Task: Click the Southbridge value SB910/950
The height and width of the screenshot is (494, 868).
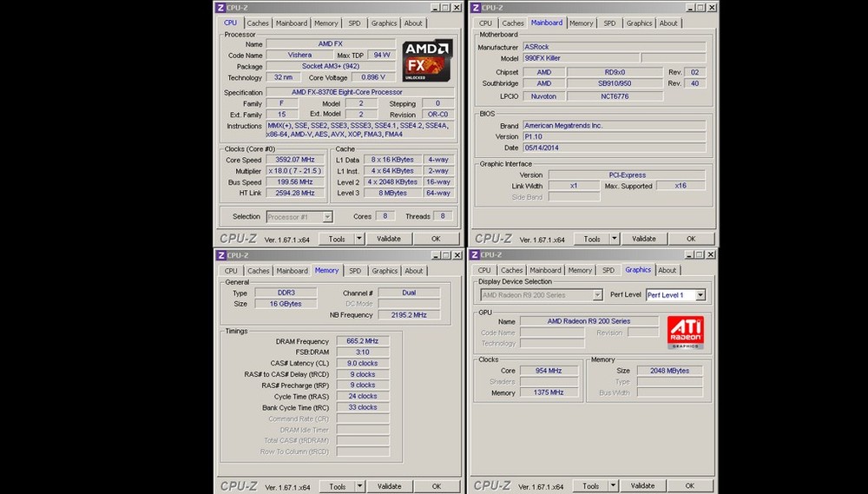Action: 615,83
